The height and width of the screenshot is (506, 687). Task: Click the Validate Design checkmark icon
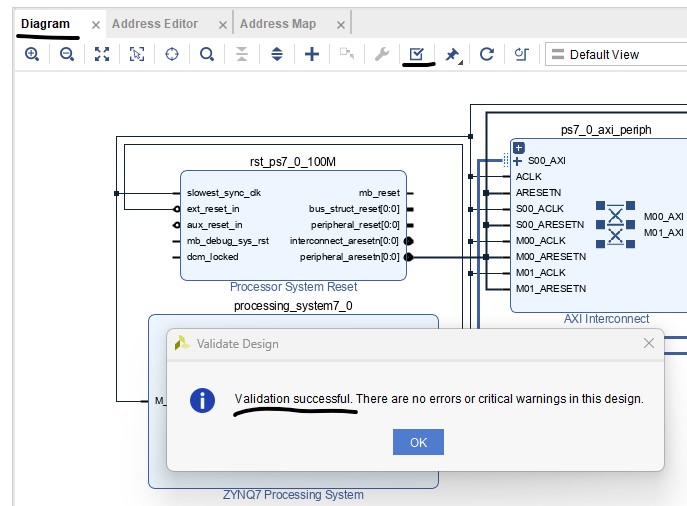click(417, 54)
